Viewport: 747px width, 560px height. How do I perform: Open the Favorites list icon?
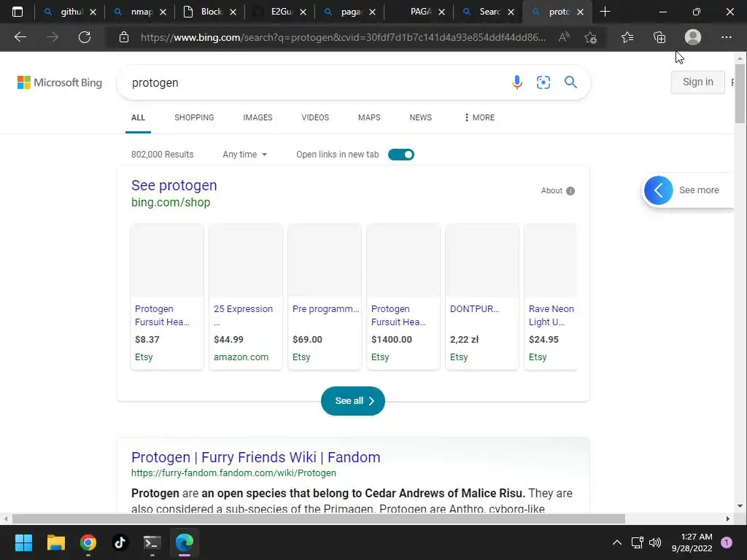pyautogui.click(x=627, y=37)
